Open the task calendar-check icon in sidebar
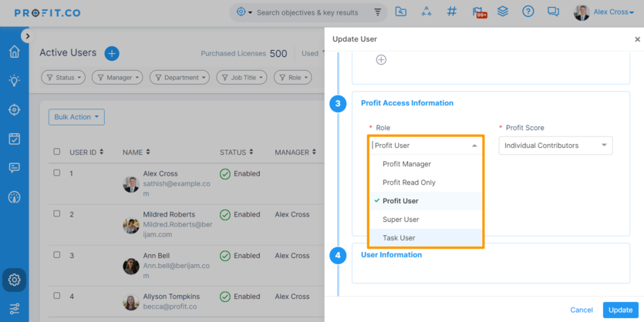644x322 pixels. (15, 139)
